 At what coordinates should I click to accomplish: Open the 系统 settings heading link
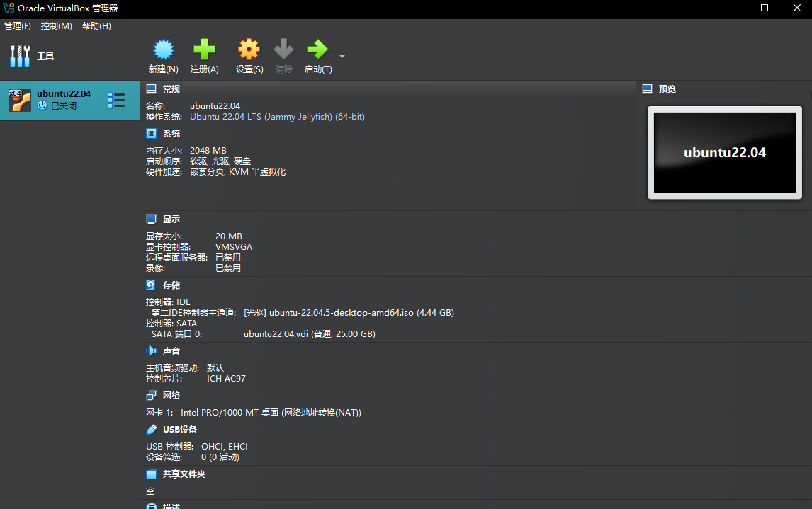click(171, 134)
